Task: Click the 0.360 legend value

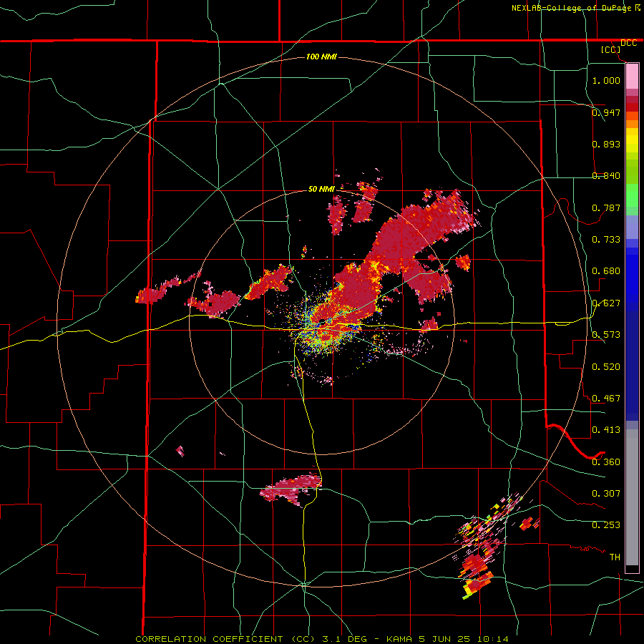Action: click(606, 462)
